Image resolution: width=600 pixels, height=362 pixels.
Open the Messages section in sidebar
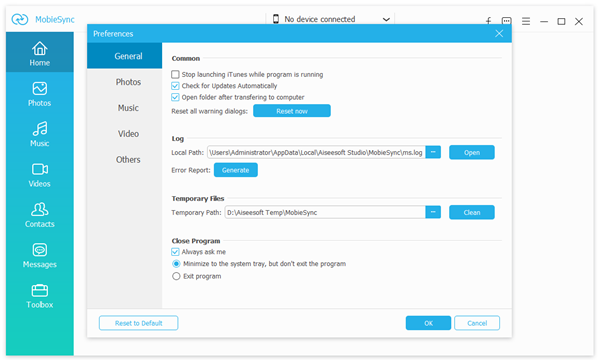click(x=40, y=255)
